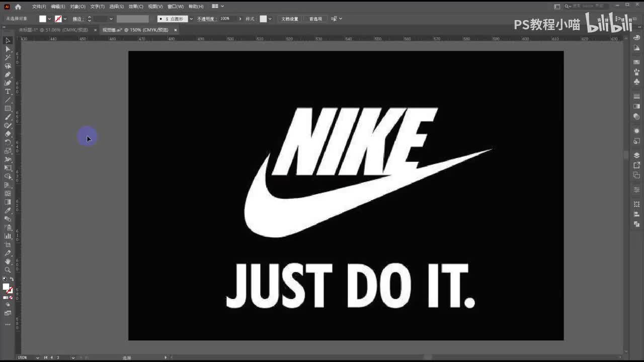Select the Curvature tool
644x362 pixels.
[x=8, y=83]
